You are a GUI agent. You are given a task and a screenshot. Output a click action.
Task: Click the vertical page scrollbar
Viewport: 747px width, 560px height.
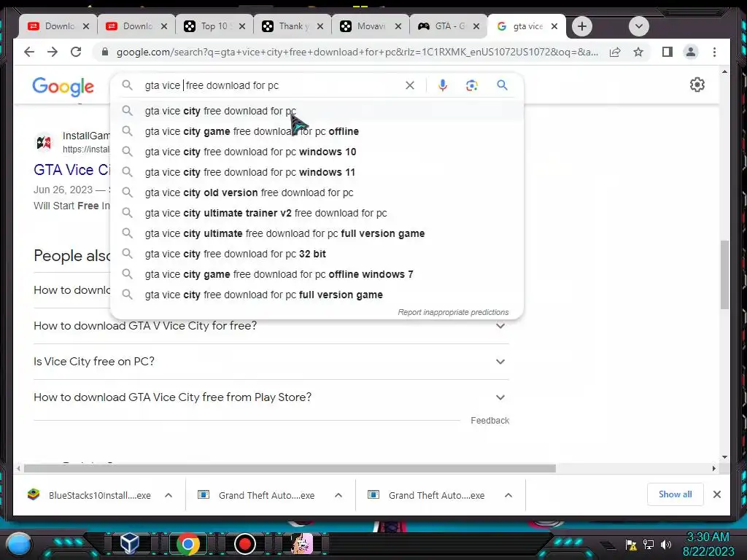pyautogui.click(x=724, y=275)
